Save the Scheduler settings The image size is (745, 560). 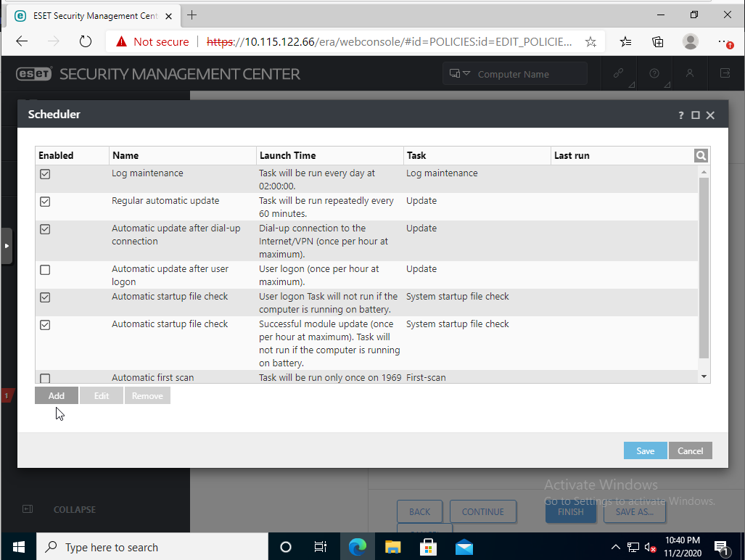click(x=645, y=450)
